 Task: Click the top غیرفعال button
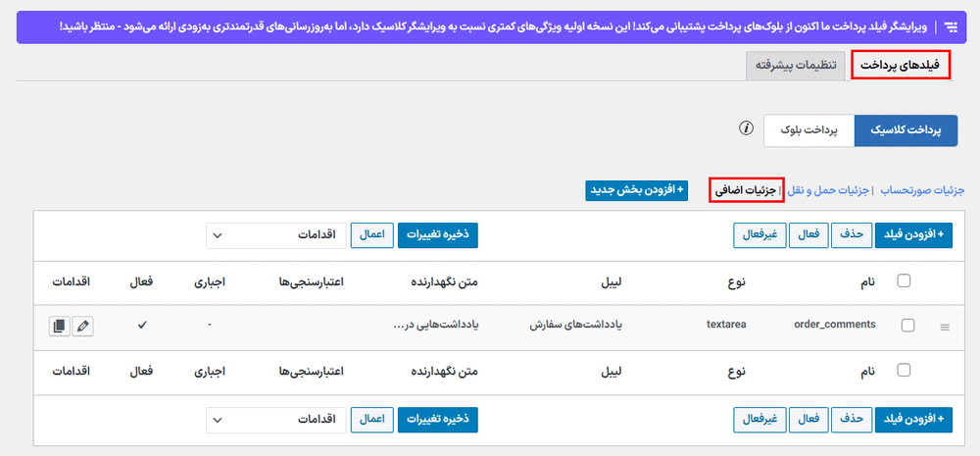point(759,235)
